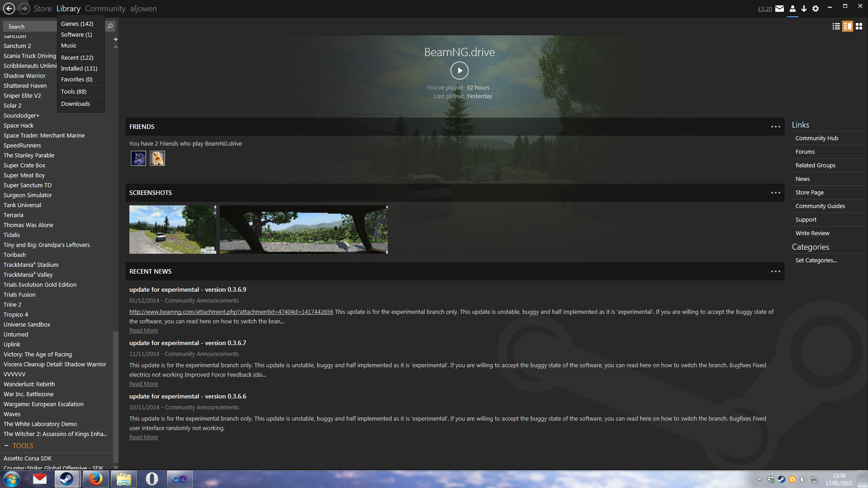Switch to detail view

coord(847,26)
